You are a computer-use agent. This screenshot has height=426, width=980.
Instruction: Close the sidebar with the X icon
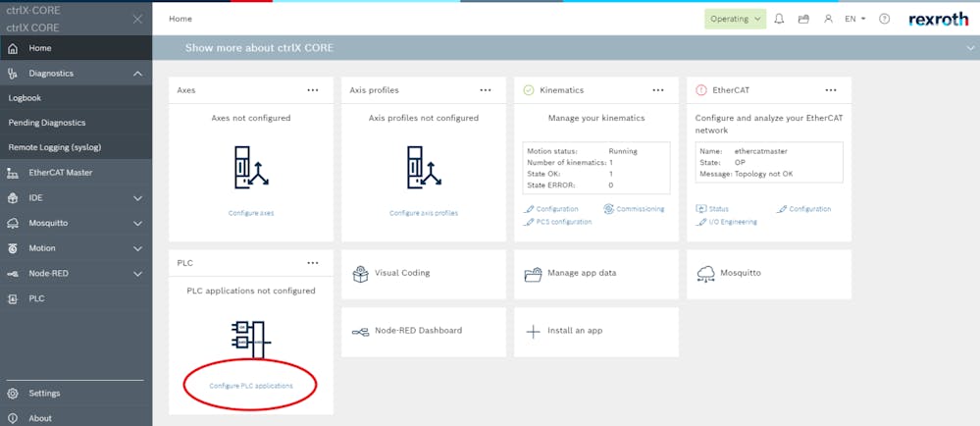pyautogui.click(x=138, y=20)
